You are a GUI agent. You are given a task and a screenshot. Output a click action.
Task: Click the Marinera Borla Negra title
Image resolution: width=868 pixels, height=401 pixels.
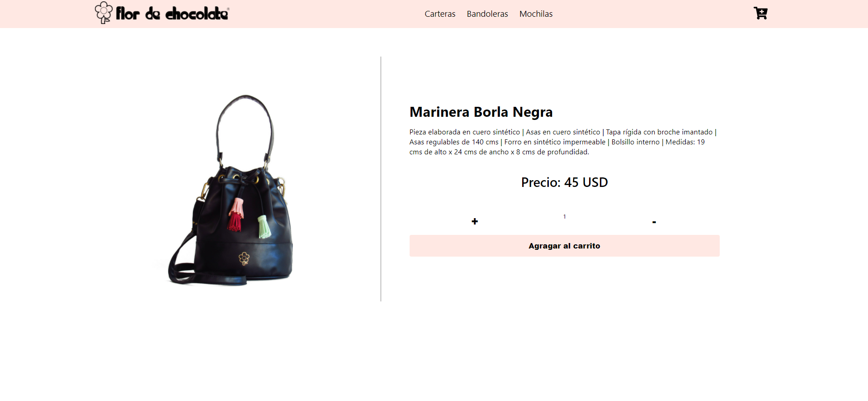481,112
